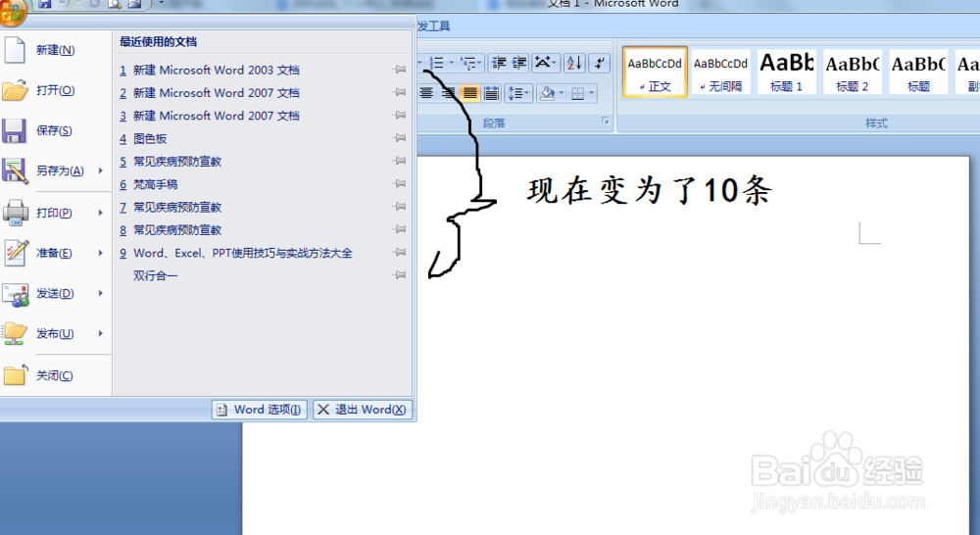The image size is (980, 535).
Task: Click the 退出 Word button
Action: (363, 410)
